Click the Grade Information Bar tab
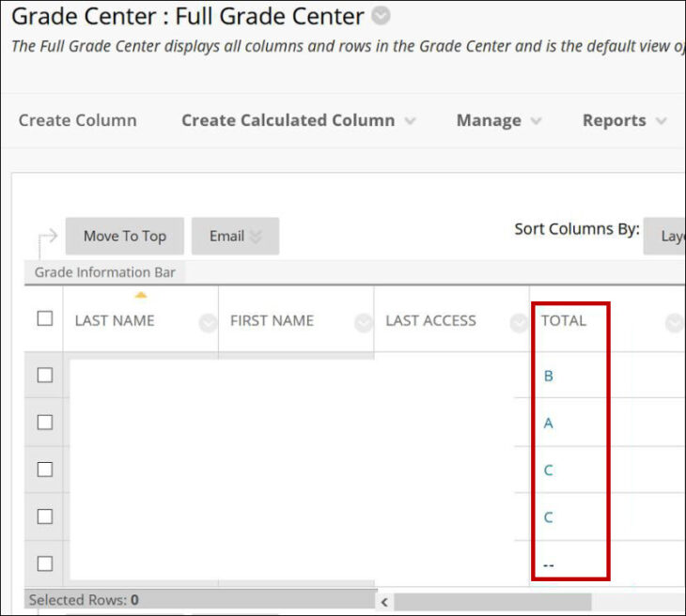The height and width of the screenshot is (616, 686). coord(105,272)
